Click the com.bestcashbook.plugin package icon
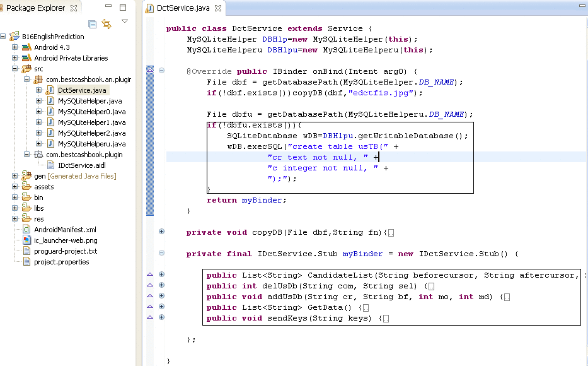This screenshot has height=366, width=588. (38, 154)
